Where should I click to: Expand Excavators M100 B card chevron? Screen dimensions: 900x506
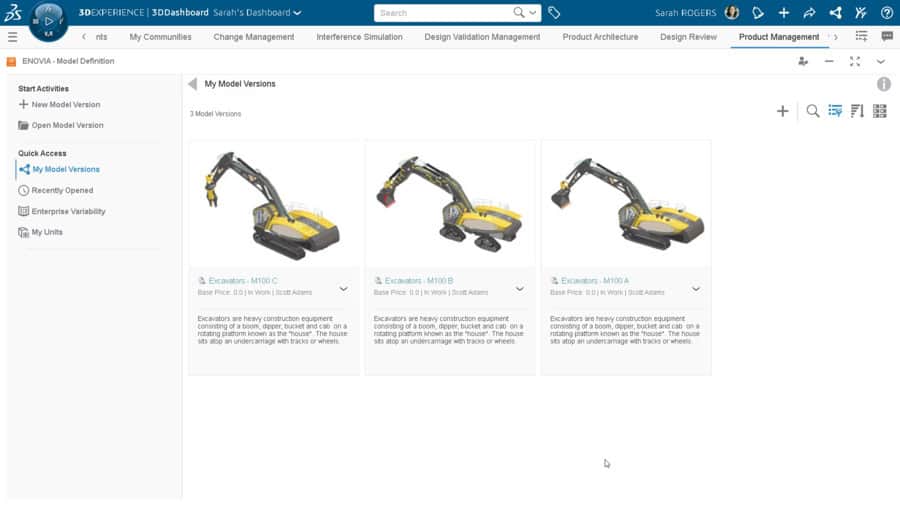tap(519, 289)
